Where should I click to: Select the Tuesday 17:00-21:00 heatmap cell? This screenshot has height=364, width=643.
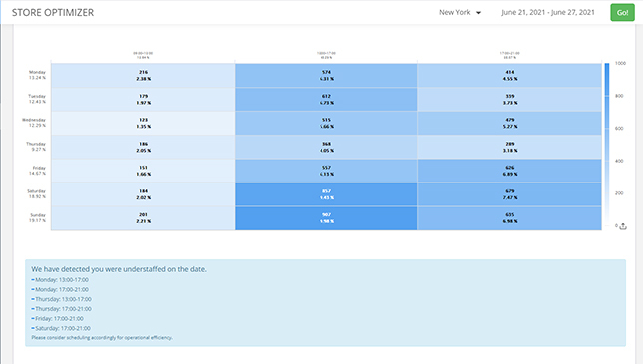click(510, 99)
